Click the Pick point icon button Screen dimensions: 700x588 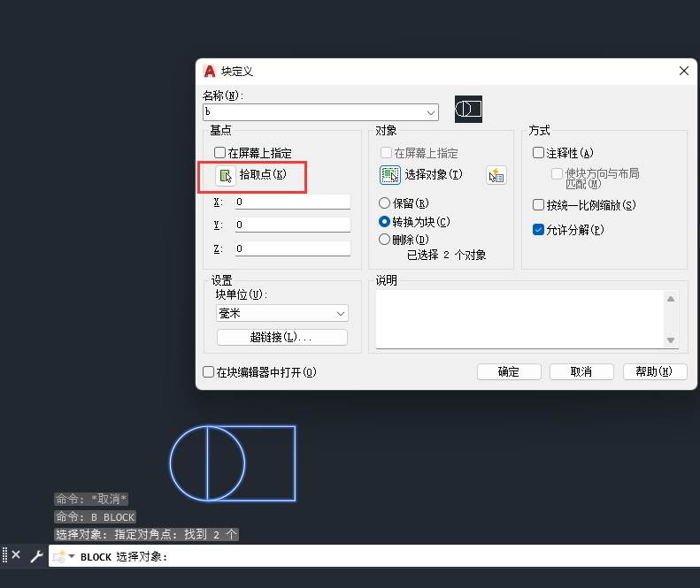[x=226, y=176]
